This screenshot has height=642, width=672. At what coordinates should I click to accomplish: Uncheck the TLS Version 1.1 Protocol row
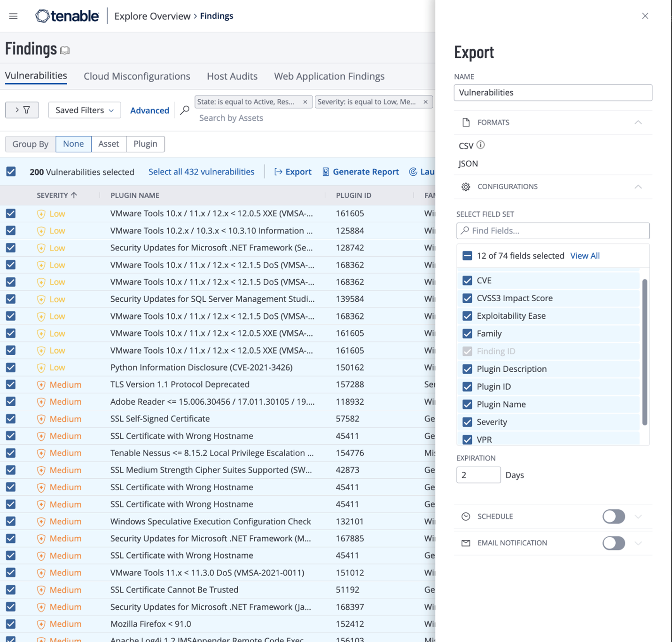point(11,384)
